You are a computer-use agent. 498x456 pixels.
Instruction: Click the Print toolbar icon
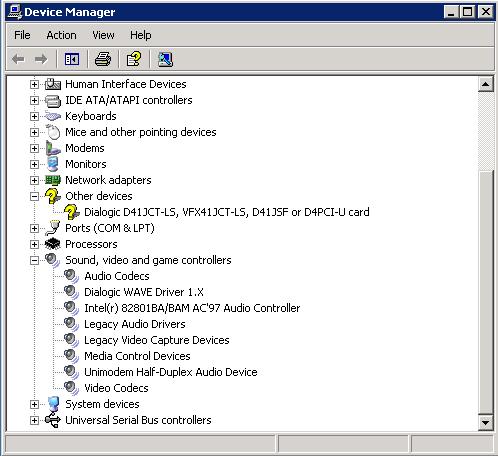pos(103,59)
